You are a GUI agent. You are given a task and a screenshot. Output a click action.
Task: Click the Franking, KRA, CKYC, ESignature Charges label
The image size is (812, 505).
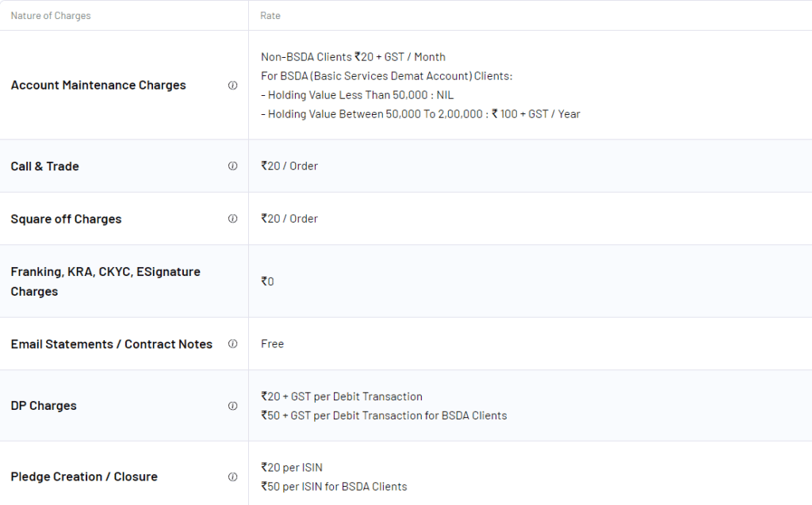(x=105, y=281)
